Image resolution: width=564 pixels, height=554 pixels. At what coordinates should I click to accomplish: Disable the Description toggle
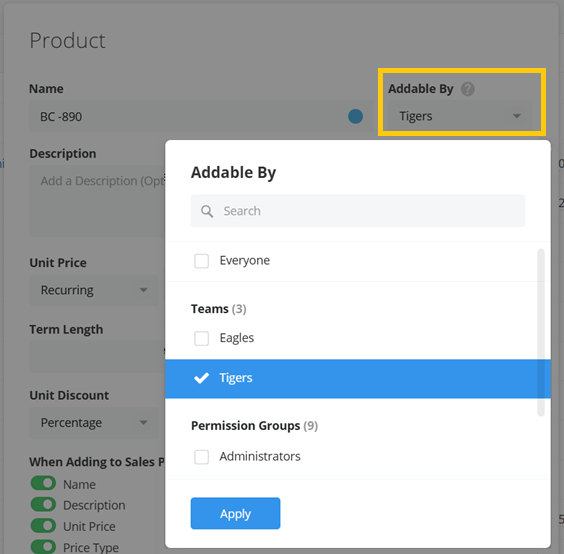tap(44, 504)
